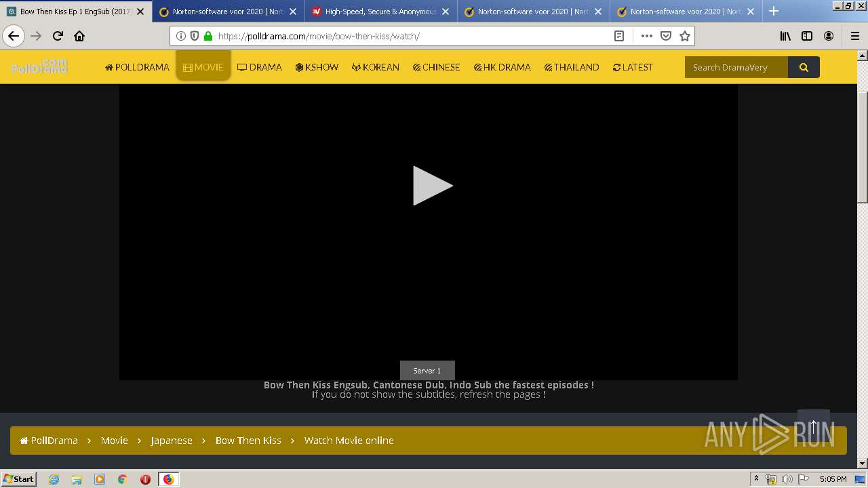Open the POLLDRAMA home nav item
This screenshot has height=488, width=868.
pos(137,67)
